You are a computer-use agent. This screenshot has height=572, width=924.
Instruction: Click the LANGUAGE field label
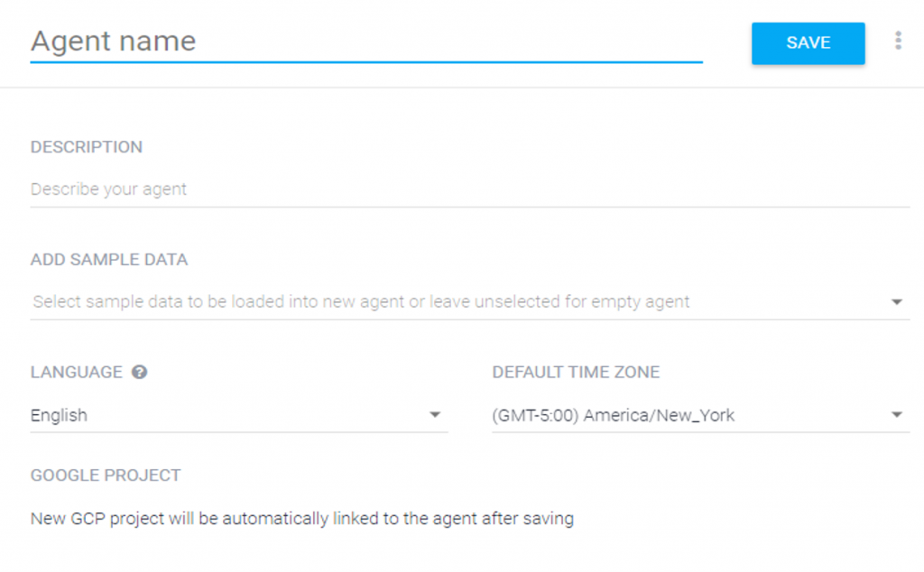pos(77,373)
